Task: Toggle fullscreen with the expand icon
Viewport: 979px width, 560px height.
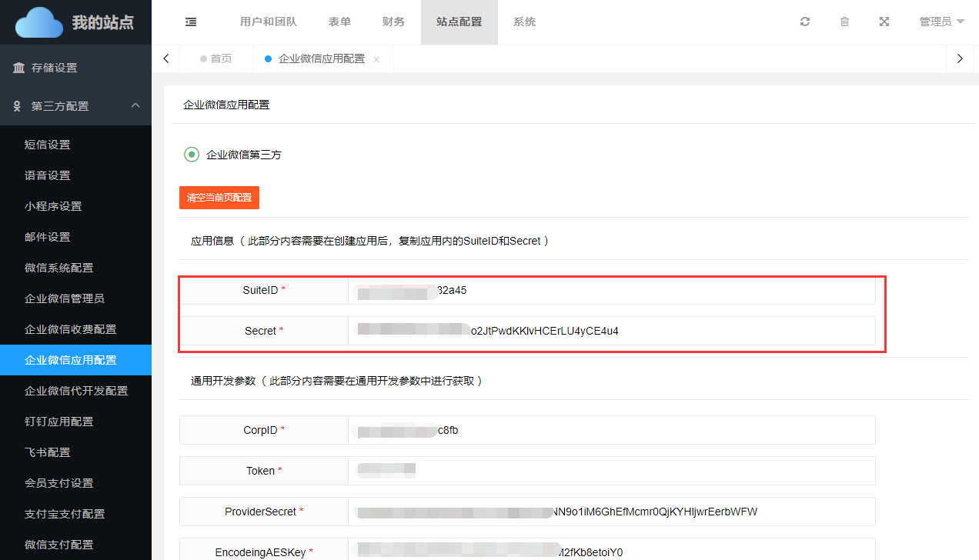Action: (884, 22)
